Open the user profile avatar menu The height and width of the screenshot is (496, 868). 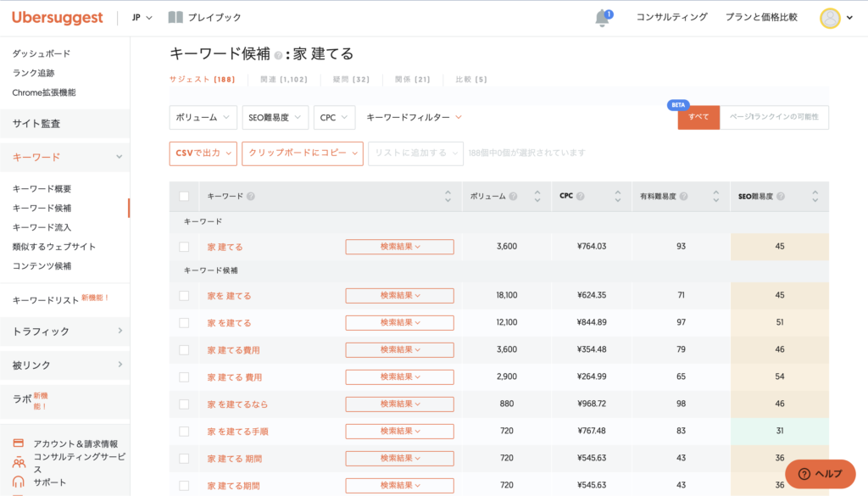point(830,18)
